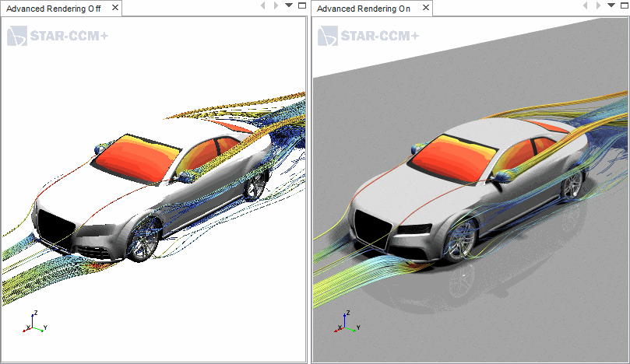Close the Advanced Rendering On tab
This screenshot has width=630, height=364.
(x=424, y=8)
